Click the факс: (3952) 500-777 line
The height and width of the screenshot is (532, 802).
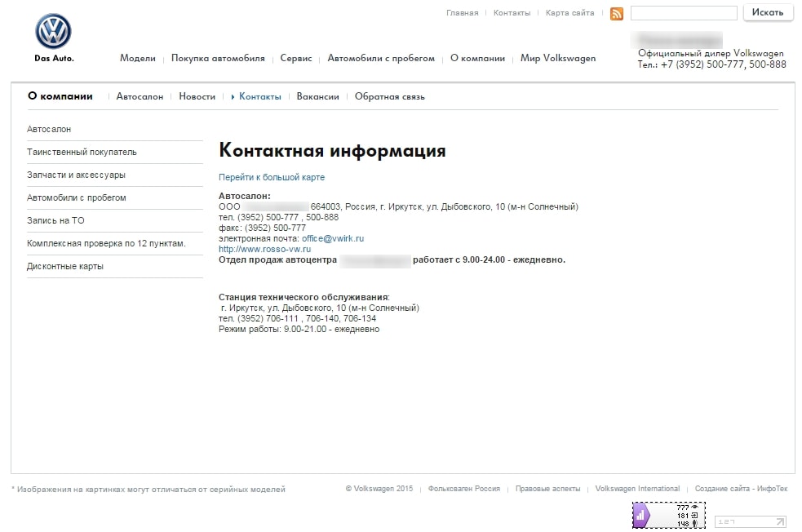pos(263,228)
